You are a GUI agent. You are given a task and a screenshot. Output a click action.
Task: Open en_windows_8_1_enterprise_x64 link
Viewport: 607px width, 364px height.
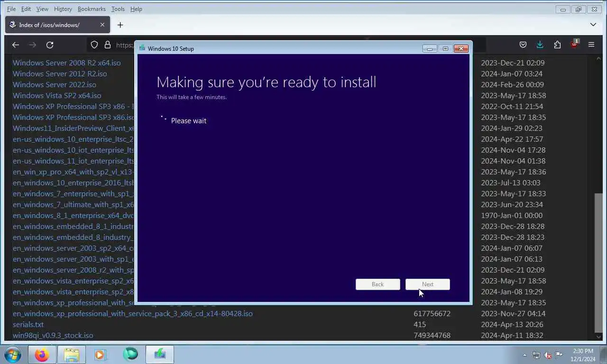[x=74, y=215]
